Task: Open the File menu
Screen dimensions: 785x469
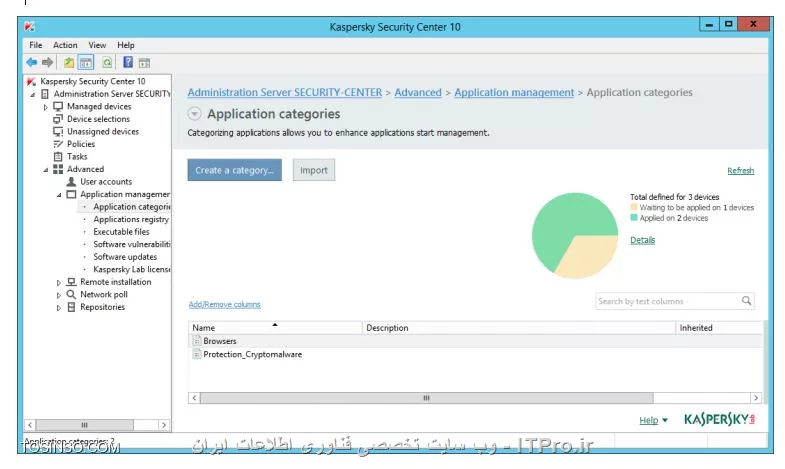Action: click(x=36, y=45)
